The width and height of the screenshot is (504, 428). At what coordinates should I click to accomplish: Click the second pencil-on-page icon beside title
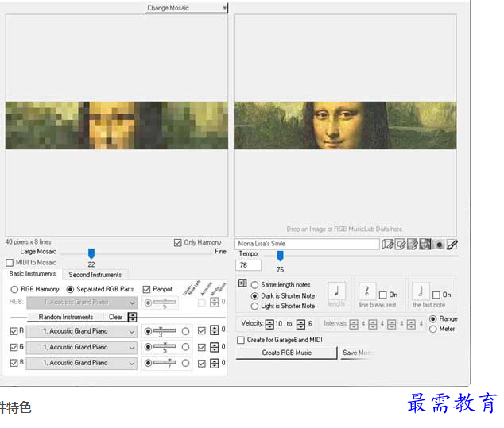(x=400, y=244)
